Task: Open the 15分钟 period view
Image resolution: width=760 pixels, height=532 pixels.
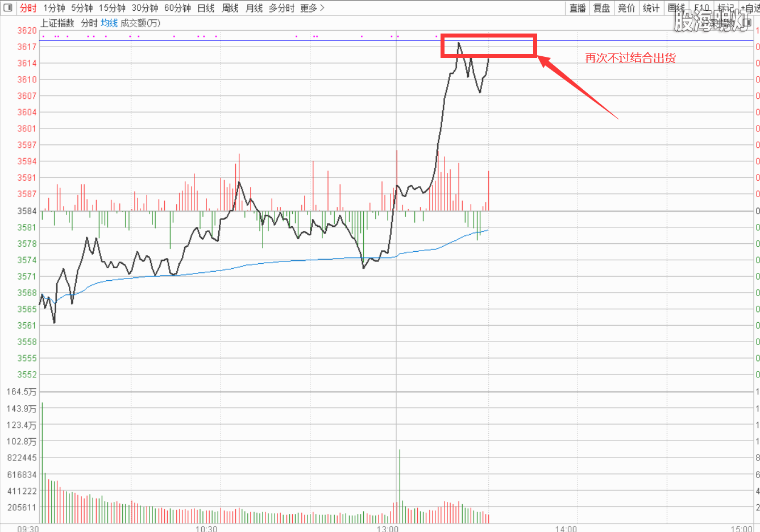Action: (112, 8)
